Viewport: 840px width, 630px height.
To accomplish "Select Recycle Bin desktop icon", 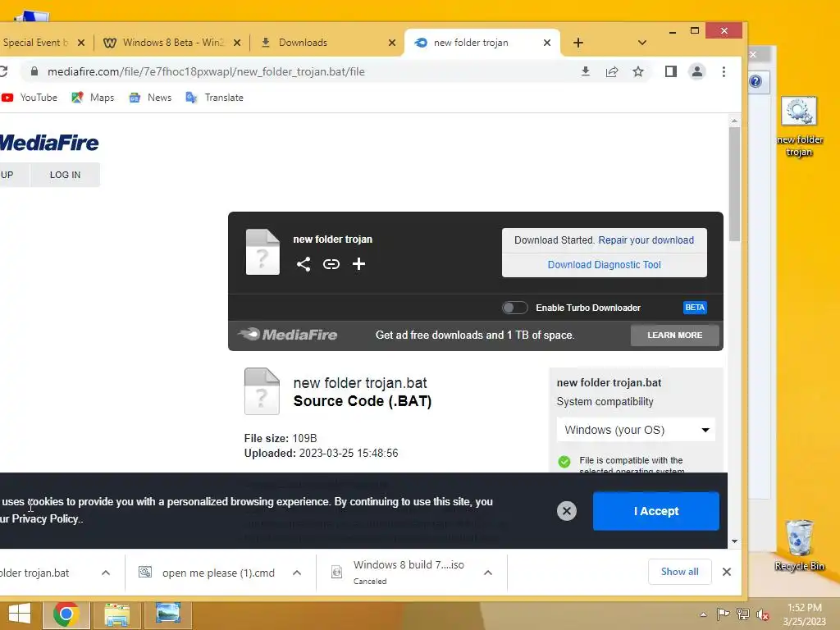I will pos(799,546).
